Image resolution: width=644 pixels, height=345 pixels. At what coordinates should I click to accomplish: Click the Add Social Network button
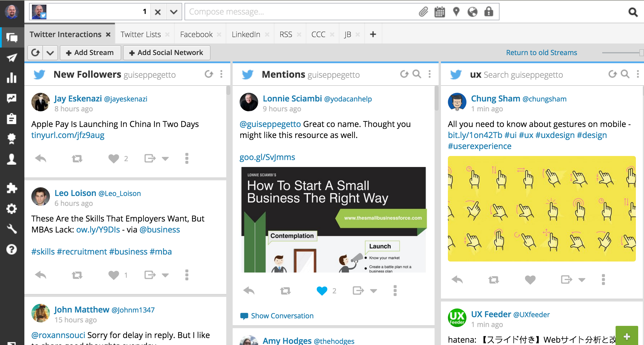(x=167, y=52)
